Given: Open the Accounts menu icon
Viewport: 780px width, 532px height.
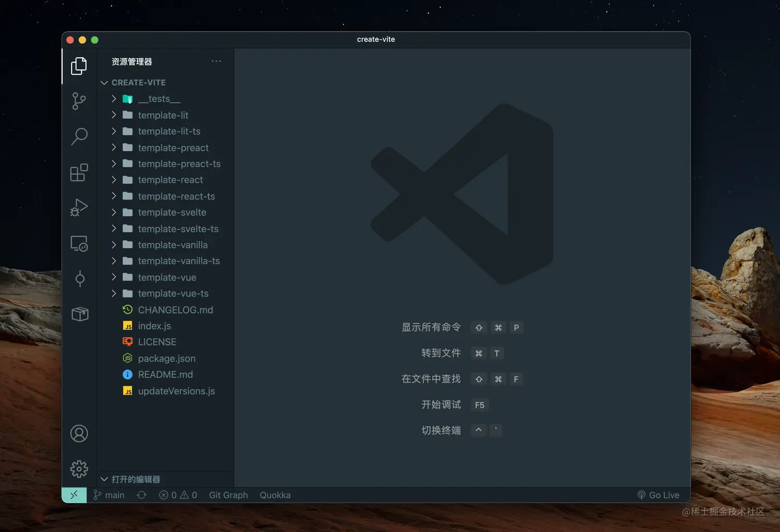Looking at the screenshot, I should [79, 434].
